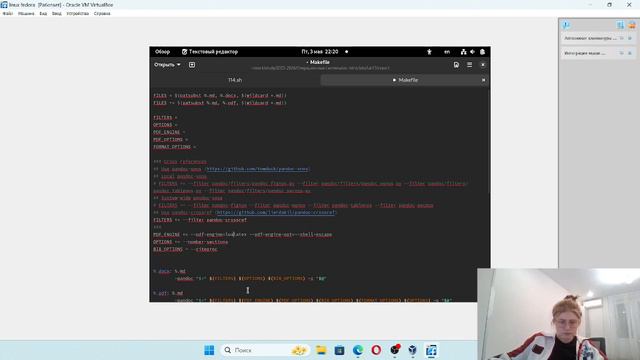Open the pandoc-xnos GitHub link
This screenshot has width=640, height=360.
click(x=257, y=169)
